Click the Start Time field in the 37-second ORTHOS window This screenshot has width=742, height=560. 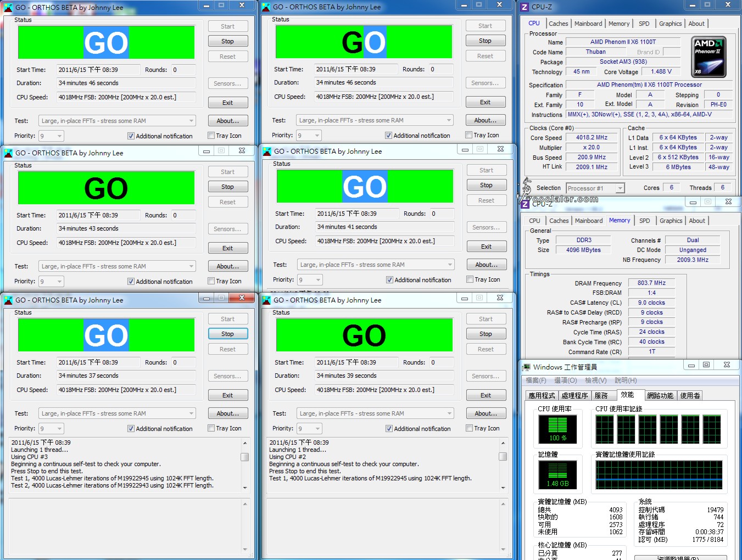[x=98, y=362]
